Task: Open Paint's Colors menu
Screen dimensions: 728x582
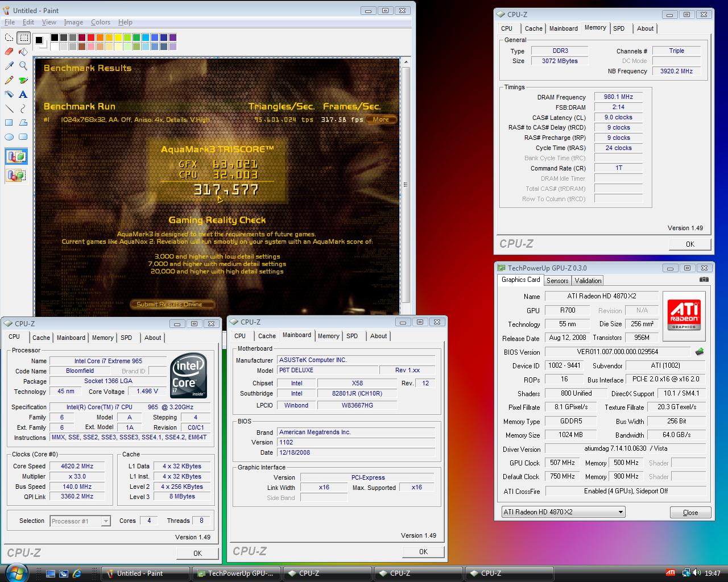Action: (x=101, y=22)
